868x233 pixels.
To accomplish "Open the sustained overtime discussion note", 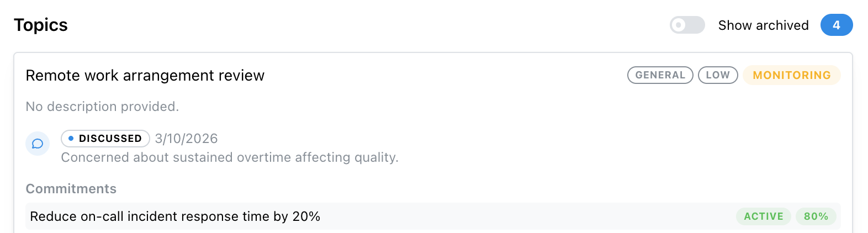I will [229, 157].
